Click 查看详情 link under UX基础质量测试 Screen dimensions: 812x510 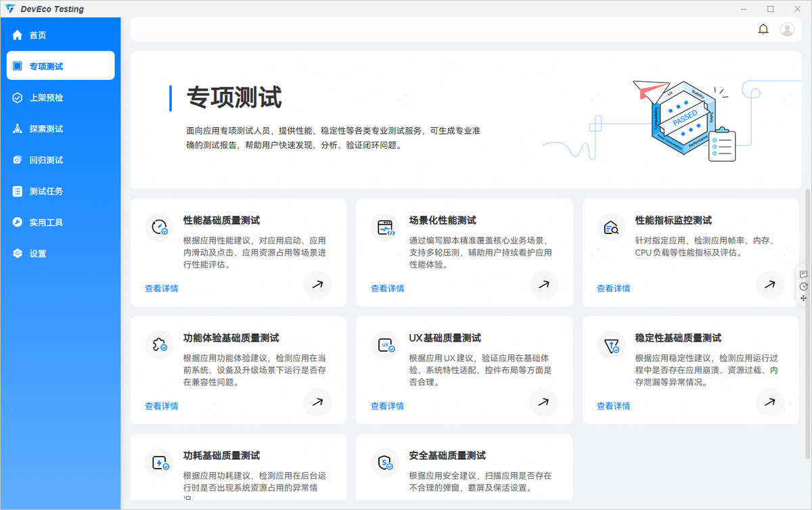tap(388, 406)
